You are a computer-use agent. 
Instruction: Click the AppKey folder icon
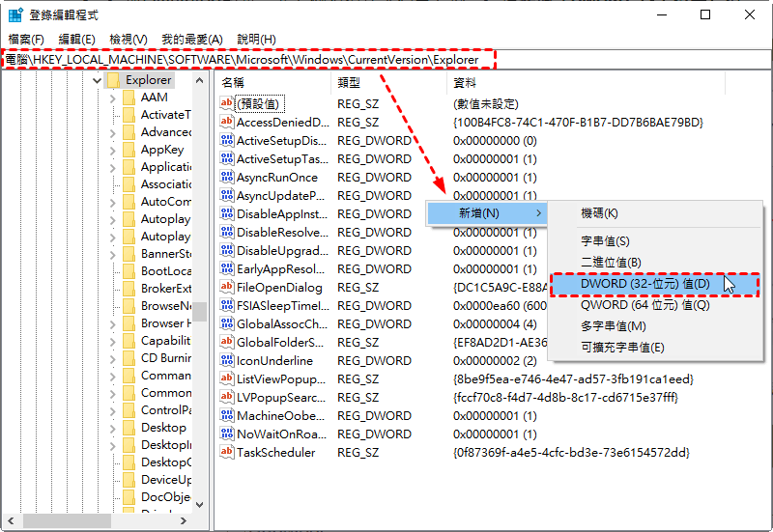point(129,150)
